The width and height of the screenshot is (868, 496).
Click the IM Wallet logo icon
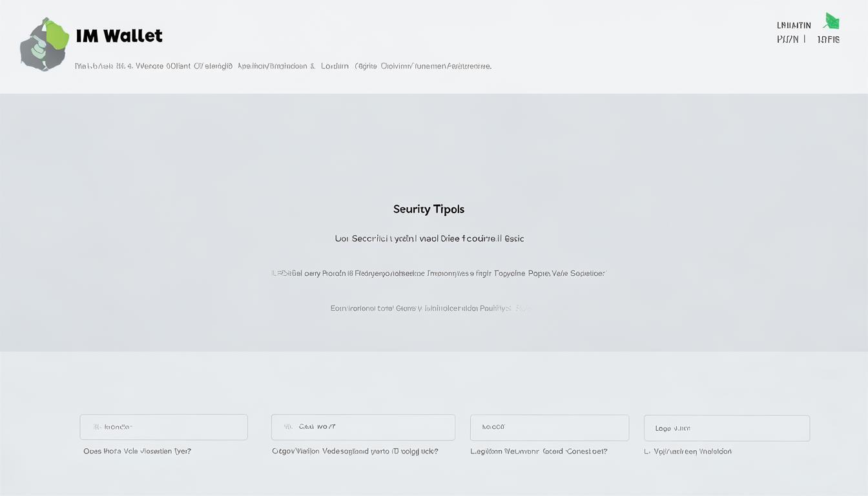click(44, 44)
